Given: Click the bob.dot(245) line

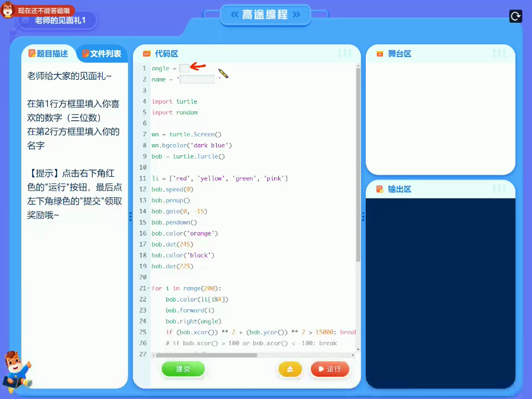Looking at the screenshot, I should (172, 244).
